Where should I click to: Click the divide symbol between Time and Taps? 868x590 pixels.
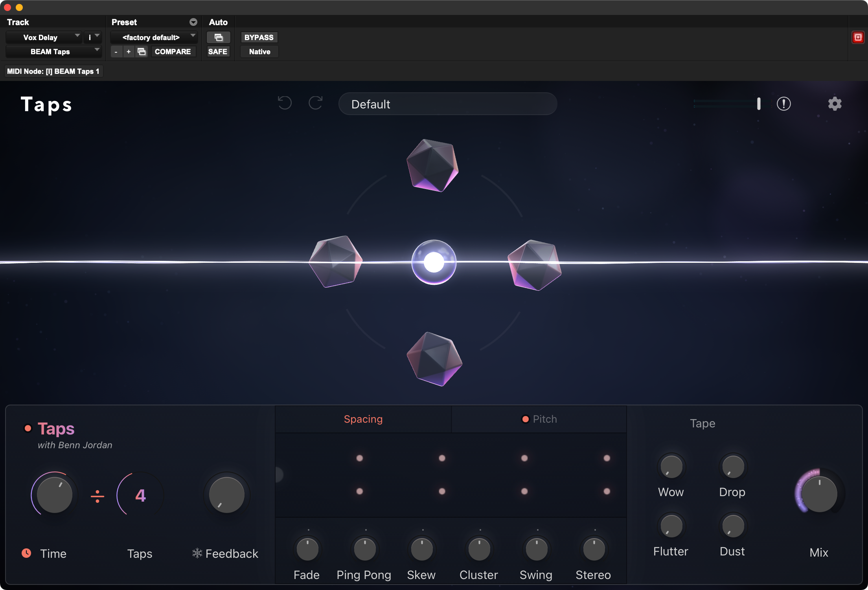(x=97, y=496)
